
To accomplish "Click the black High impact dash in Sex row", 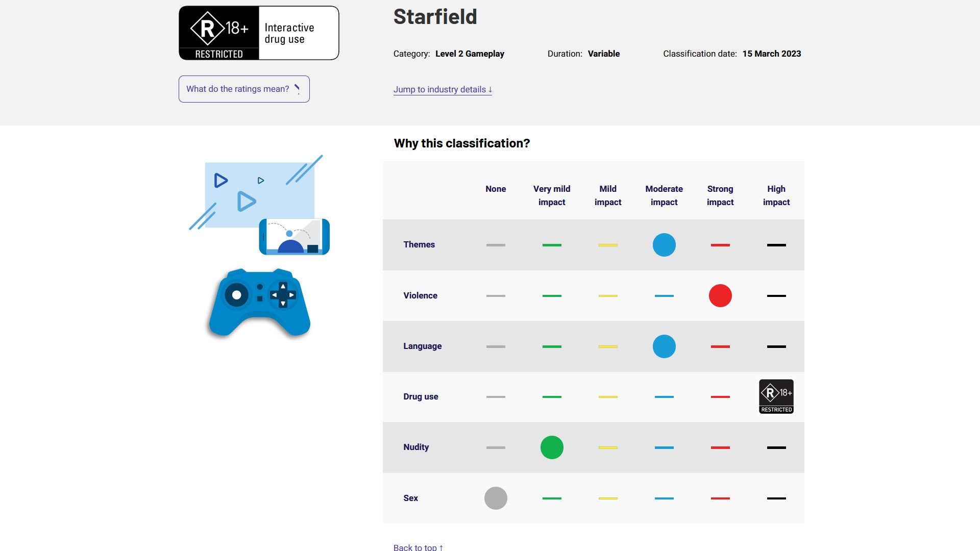I will [x=776, y=498].
